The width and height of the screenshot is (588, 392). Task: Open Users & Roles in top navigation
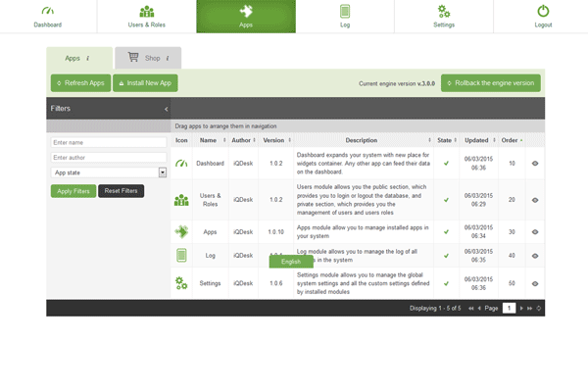click(147, 16)
